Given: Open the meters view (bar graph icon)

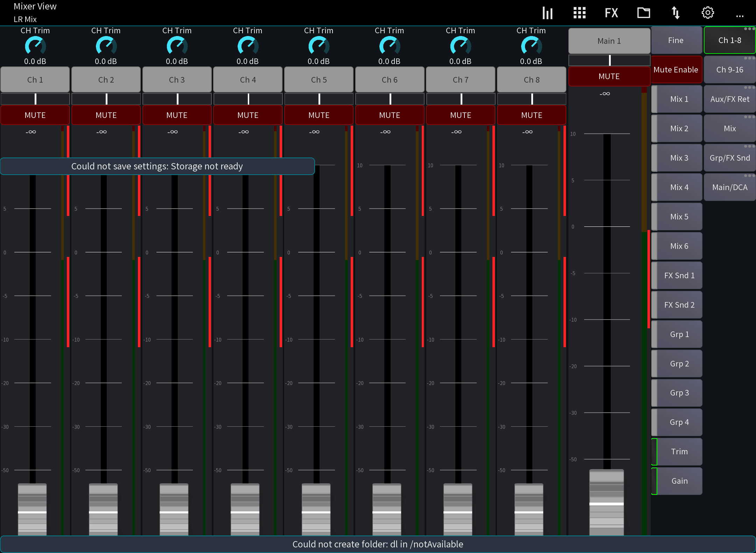Looking at the screenshot, I should 547,13.
